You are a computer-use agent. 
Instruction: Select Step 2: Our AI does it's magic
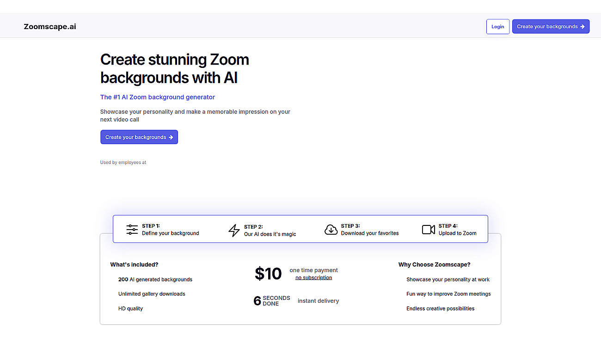click(x=263, y=230)
